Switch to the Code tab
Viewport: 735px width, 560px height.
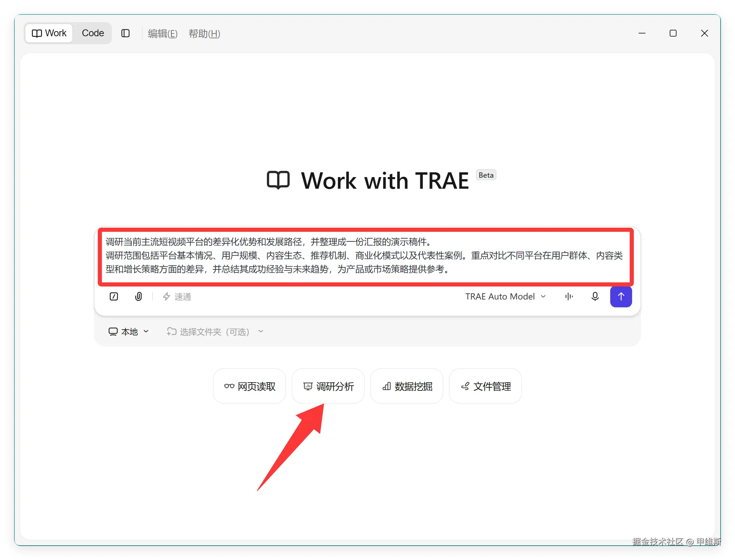[93, 33]
